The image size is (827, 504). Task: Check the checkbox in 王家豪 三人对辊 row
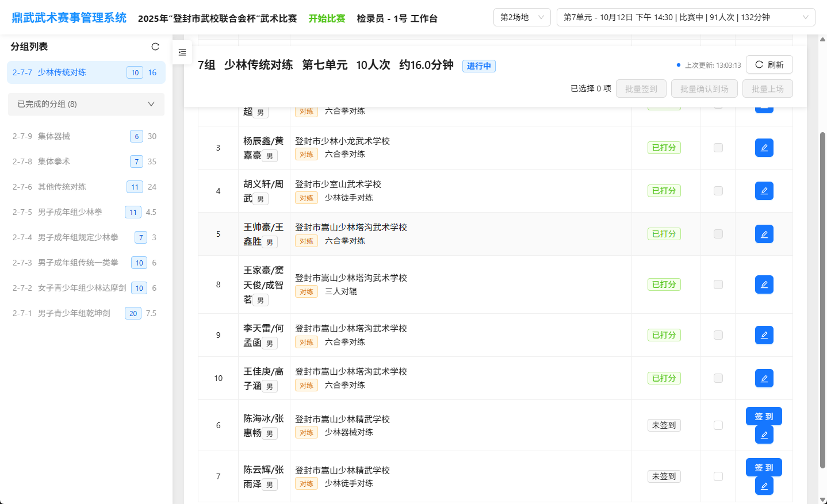(x=718, y=284)
